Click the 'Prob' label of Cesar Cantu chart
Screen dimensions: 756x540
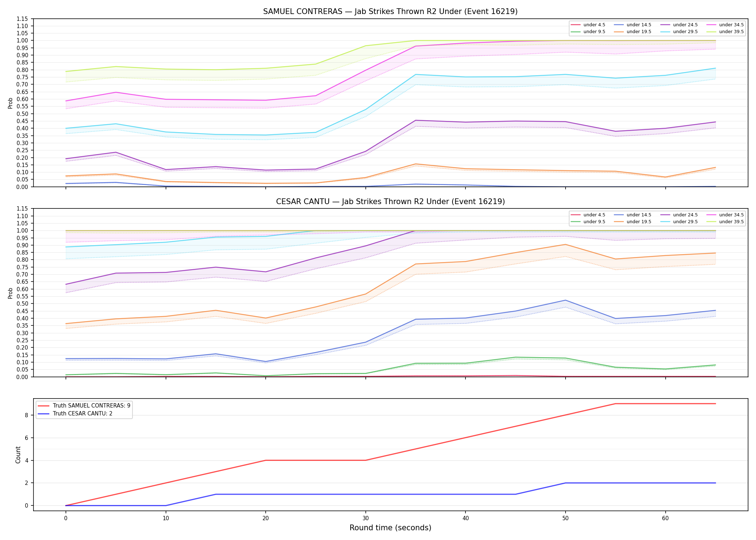[10, 293]
